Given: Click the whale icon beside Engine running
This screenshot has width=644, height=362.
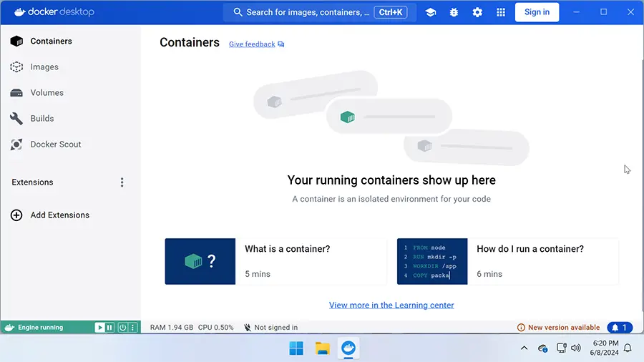Looking at the screenshot, I should [x=9, y=328].
